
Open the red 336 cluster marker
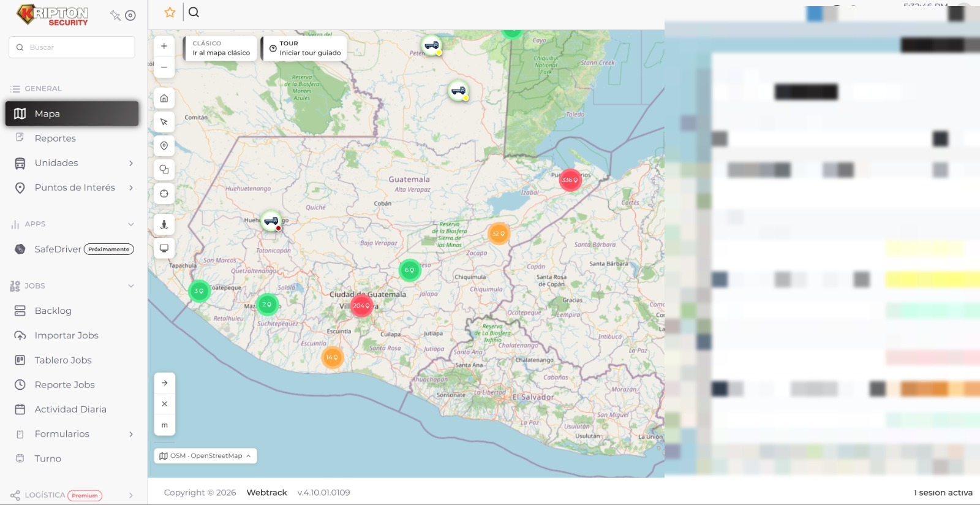[570, 180]
